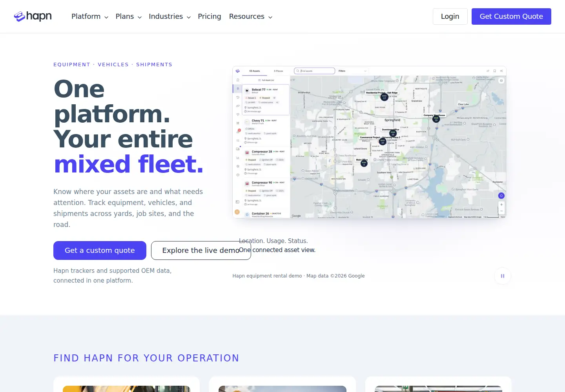Select the Compressor 90 asset card
The height and width of the screenshot is (392, 565).
point(266,193)
